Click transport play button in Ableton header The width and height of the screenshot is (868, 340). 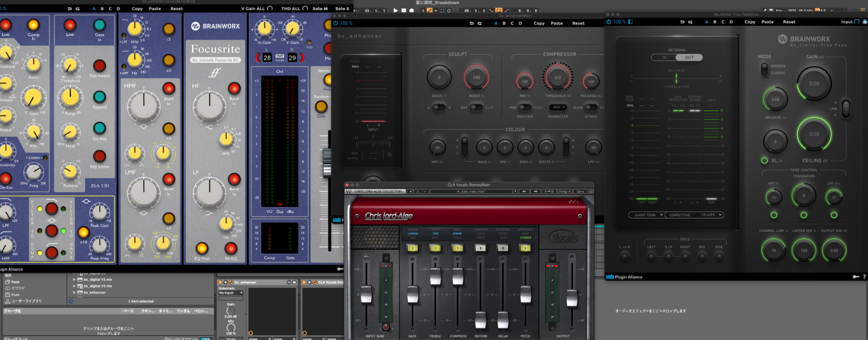[396, 10]
